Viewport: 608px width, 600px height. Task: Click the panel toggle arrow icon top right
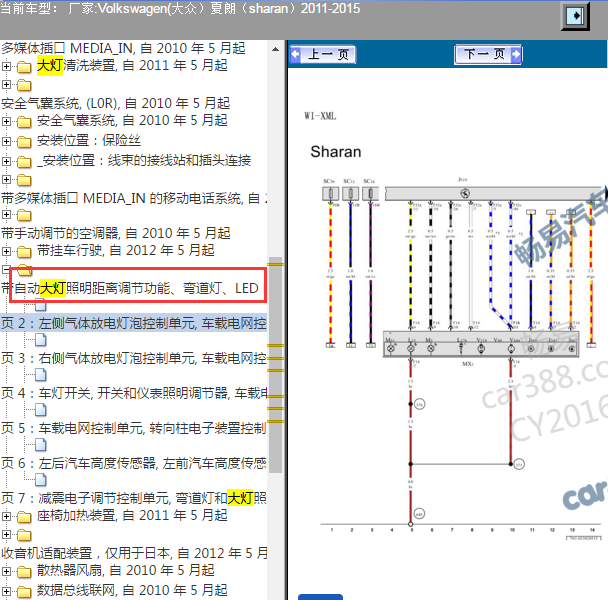575,16
